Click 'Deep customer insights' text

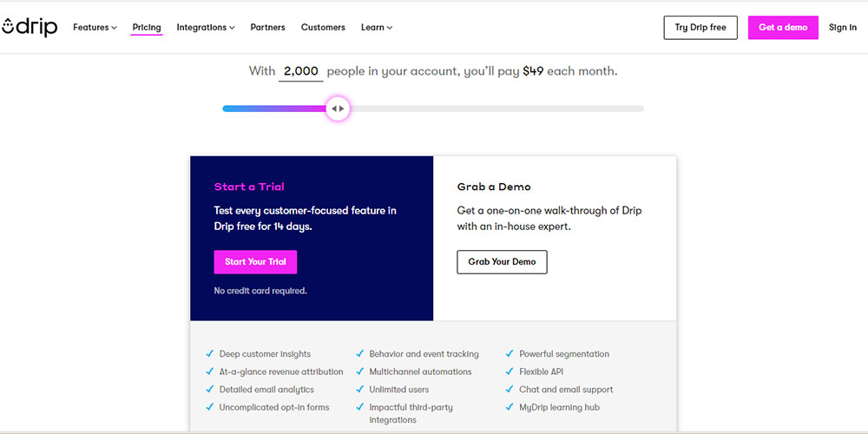(265, 354)
